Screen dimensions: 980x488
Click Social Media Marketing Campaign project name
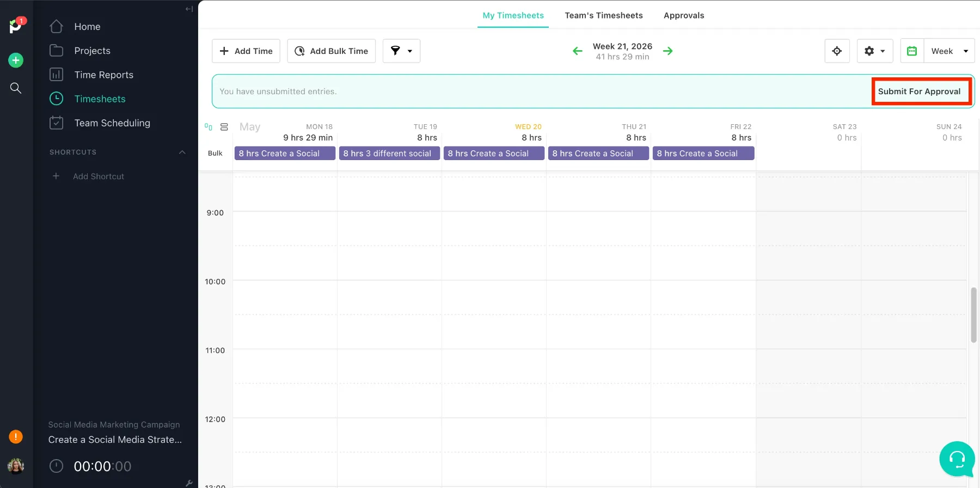(114, 425)
